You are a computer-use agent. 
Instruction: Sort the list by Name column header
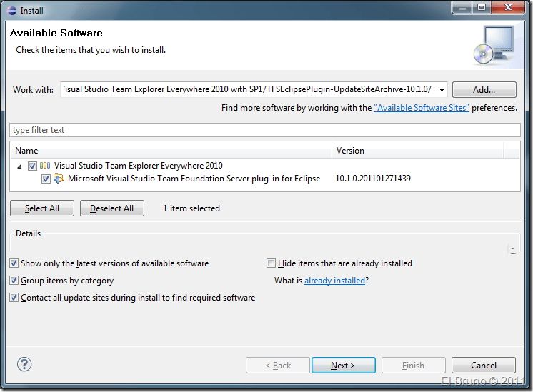pos(171,151)
